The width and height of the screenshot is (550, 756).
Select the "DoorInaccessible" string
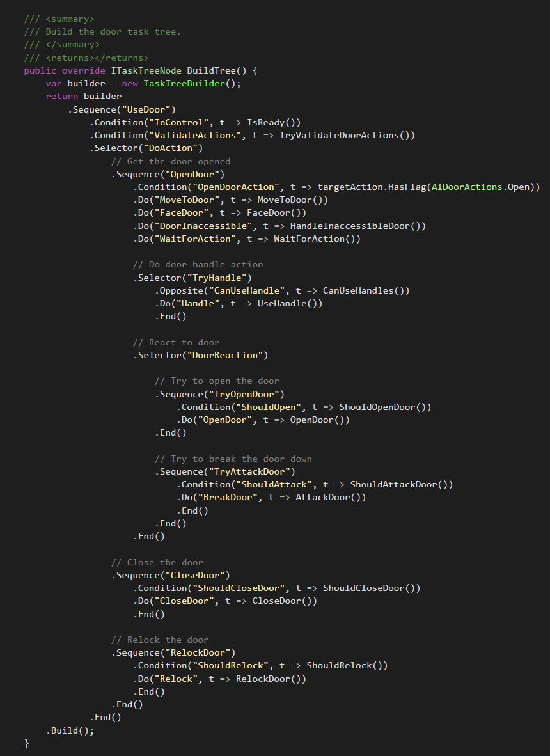tap(203, 226)
